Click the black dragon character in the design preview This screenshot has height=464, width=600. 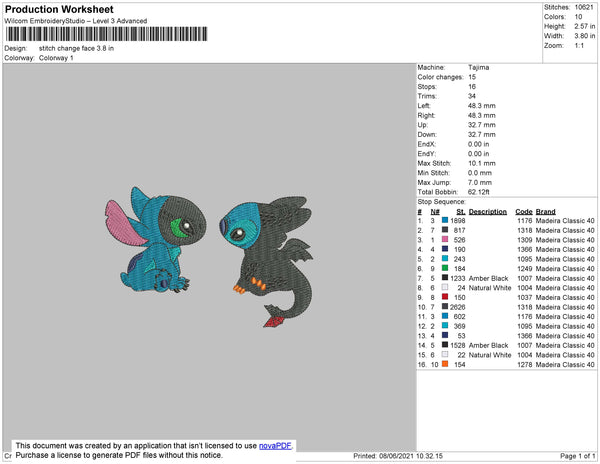coord(267,262)
